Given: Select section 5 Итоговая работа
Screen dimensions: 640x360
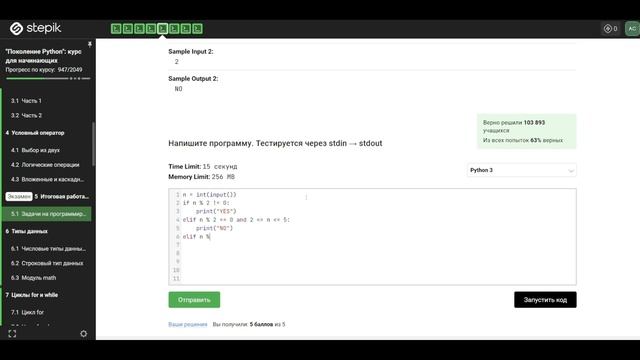Looking at the screenshot, I should [x=62, y=196].
